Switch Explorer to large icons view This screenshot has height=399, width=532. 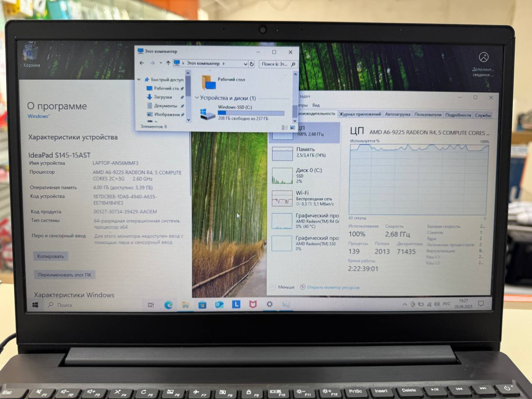pos(292,127)
